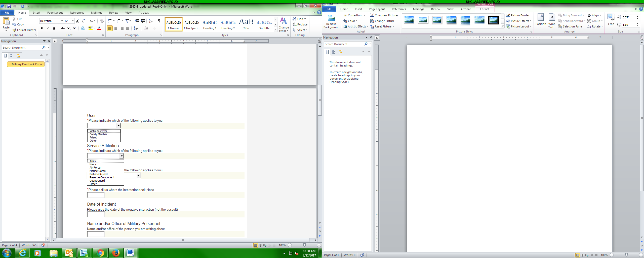Switch to browse pages view in left Navigation pane
Viewport: 644px width, 258px height.
[x=12, y=55]
